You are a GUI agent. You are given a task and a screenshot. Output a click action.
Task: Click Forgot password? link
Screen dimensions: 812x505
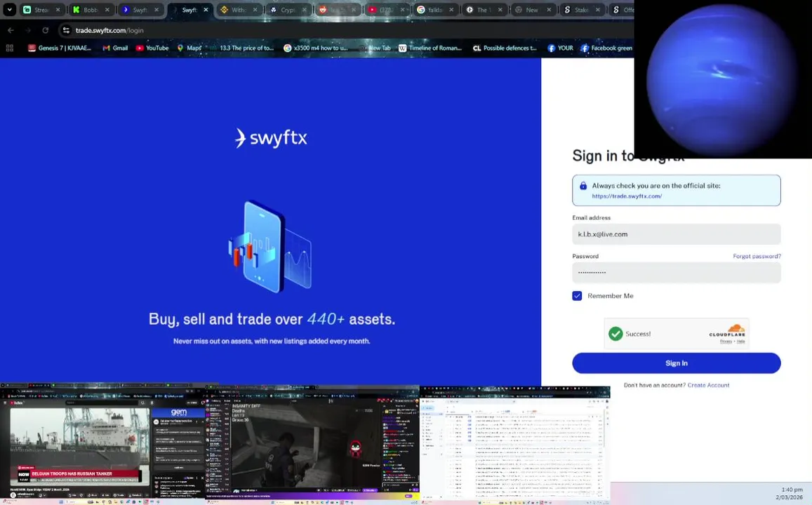coord(757,256)
